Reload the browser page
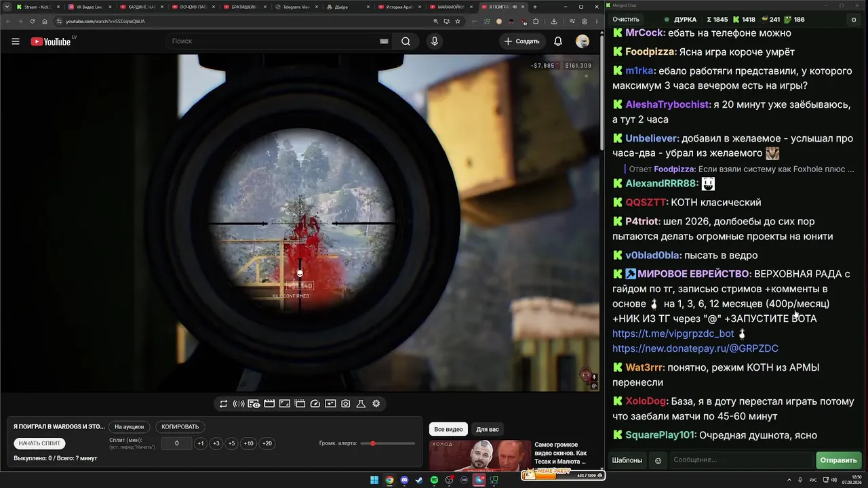 pos(32,21)
